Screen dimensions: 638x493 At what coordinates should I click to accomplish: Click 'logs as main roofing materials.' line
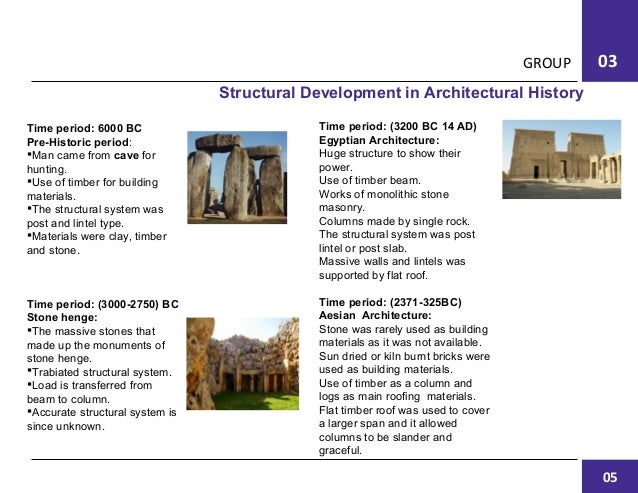point(397,396)
